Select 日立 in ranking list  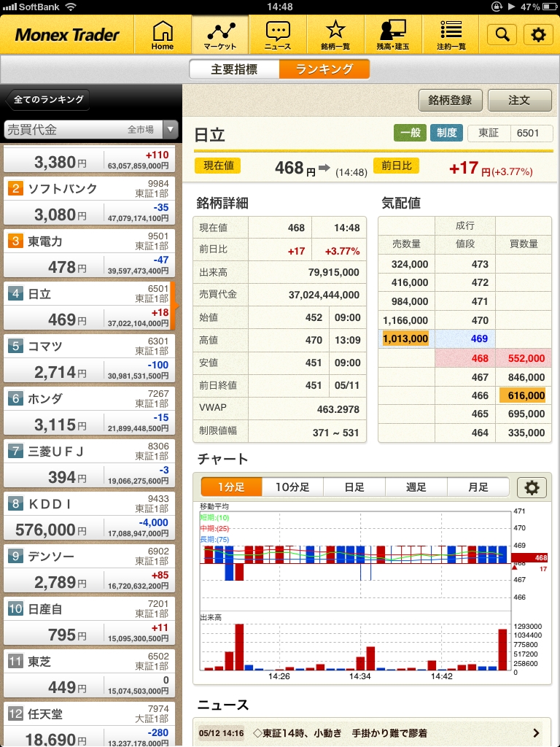89,306
